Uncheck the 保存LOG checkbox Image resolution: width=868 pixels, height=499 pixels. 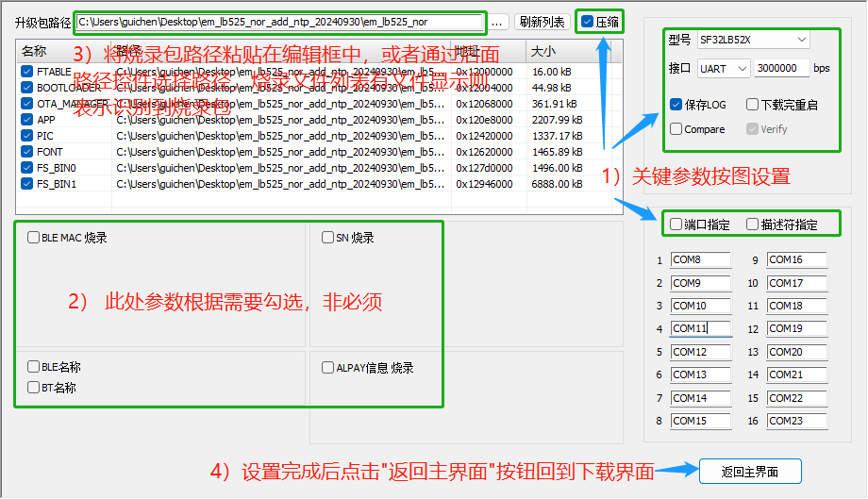(x=676, y=105)
